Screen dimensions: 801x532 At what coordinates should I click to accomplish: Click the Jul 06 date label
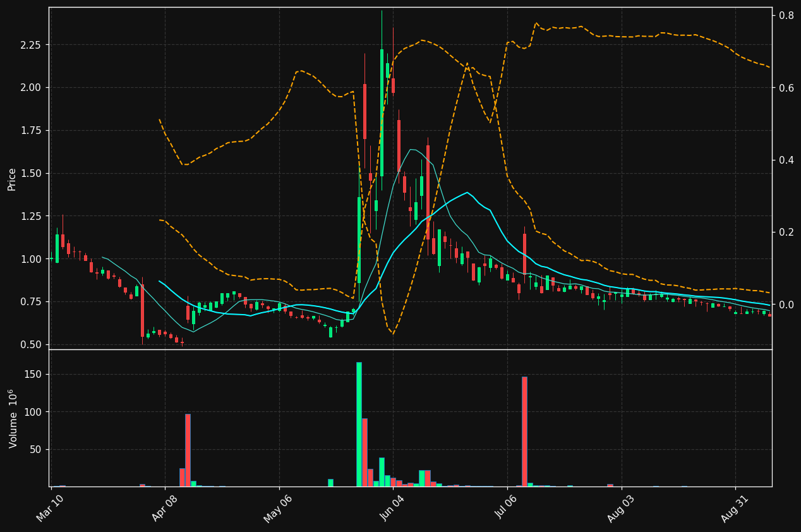506,509
